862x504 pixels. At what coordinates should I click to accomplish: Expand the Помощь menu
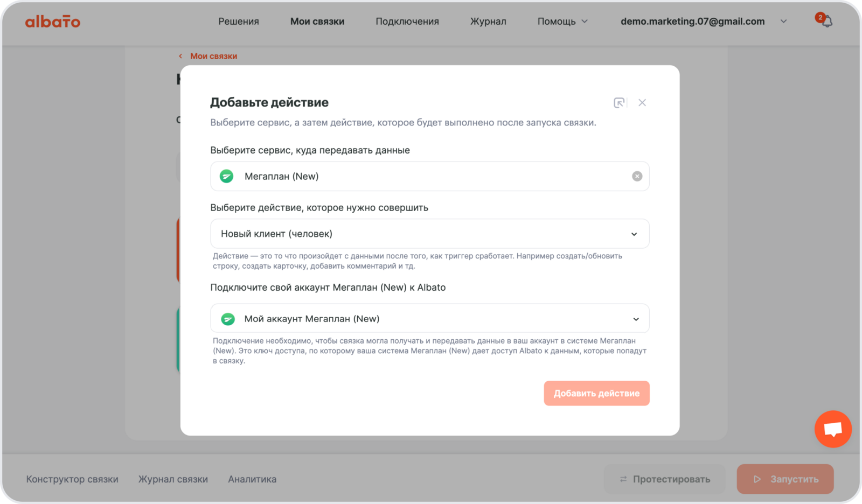562,22
